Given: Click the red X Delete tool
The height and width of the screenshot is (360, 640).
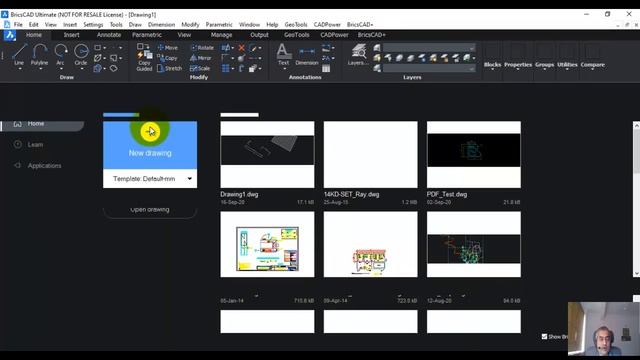Looking at the screenshot, I should [x=242, y=48].
